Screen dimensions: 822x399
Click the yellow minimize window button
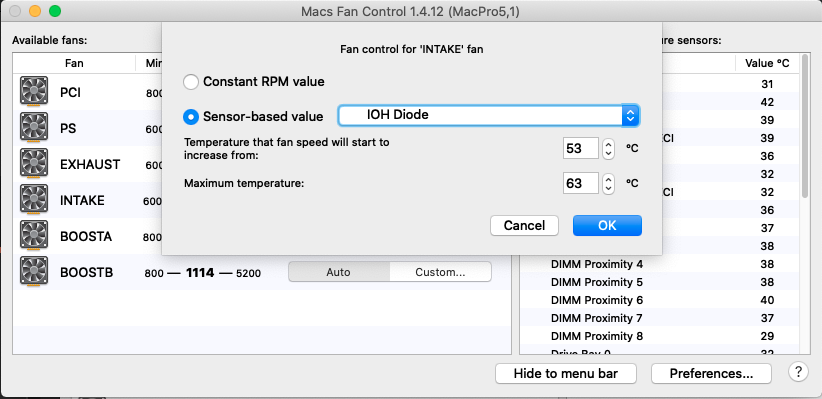click(x=35, y=11)
